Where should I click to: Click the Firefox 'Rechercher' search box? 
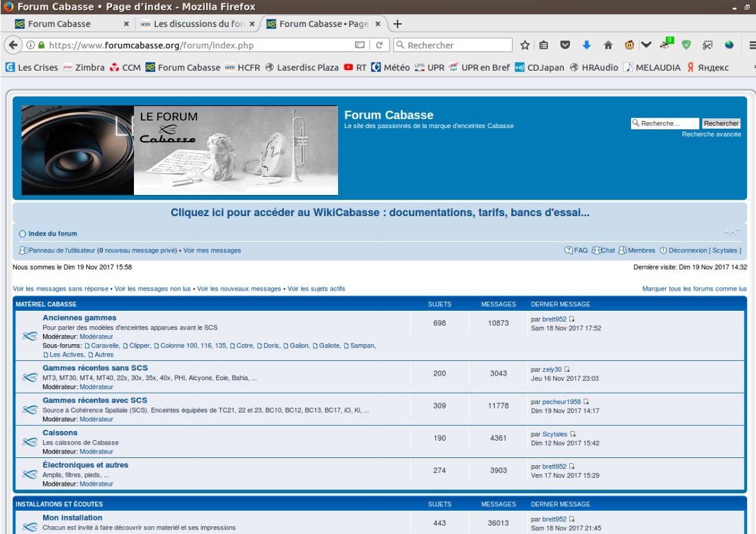click(x=453, y=45)
